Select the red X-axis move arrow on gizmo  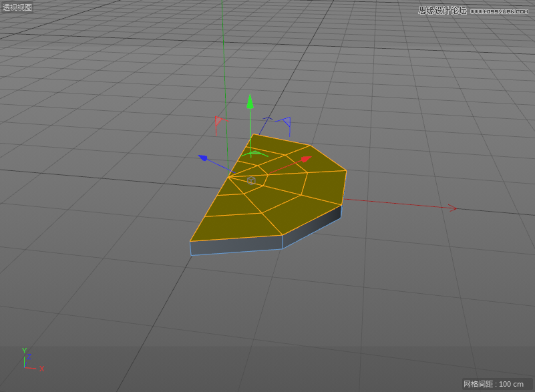point(304,159)
